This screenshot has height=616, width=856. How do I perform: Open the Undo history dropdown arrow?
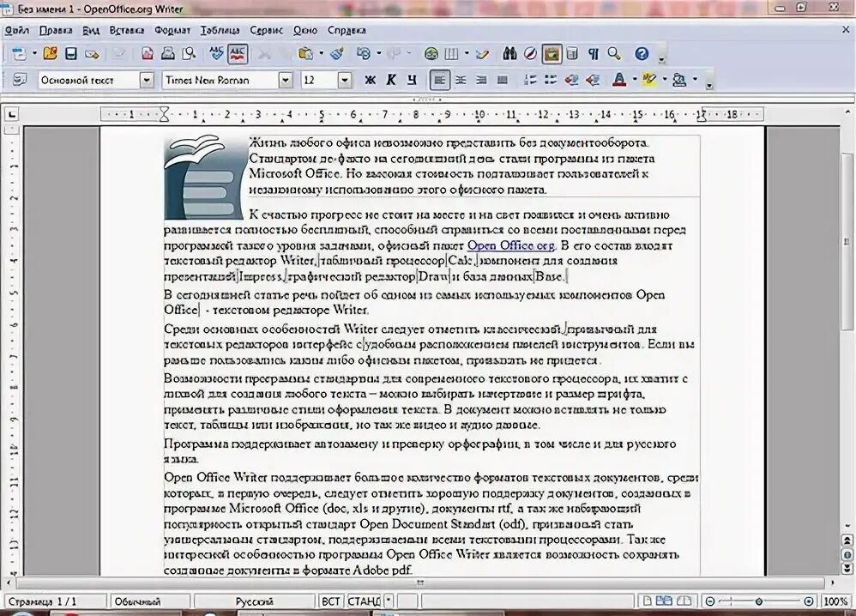(378, 53)
